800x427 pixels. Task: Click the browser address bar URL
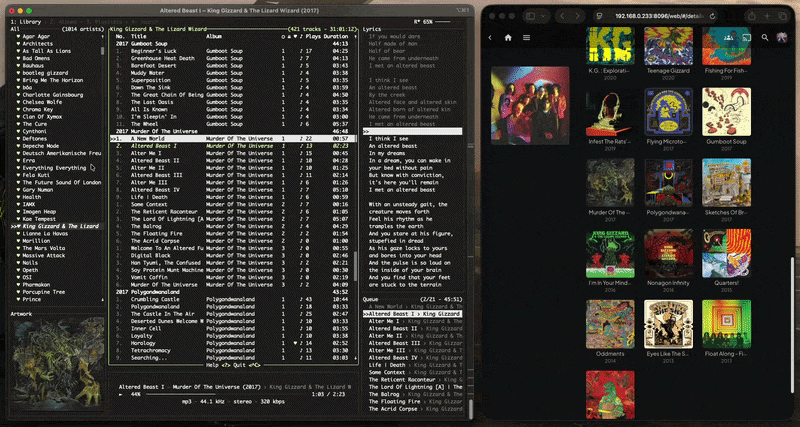[x=660, y=16]
